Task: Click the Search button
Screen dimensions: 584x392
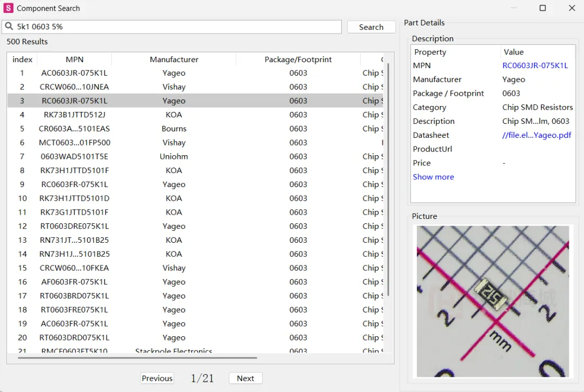Action: point(371,27)
